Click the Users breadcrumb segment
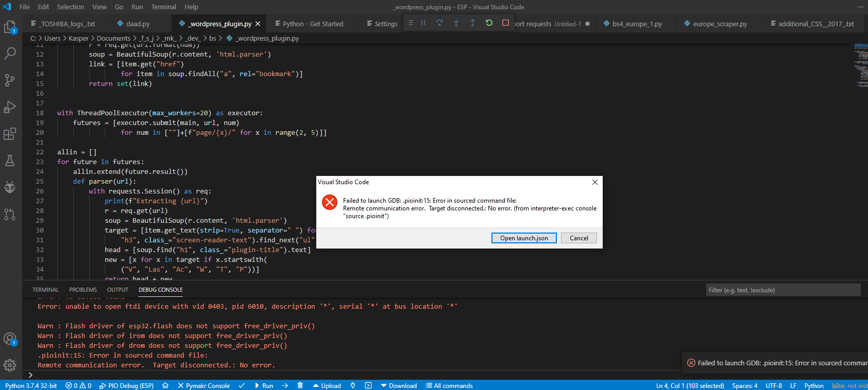Screen dimensions: 868x390 [x=52, y=38]
